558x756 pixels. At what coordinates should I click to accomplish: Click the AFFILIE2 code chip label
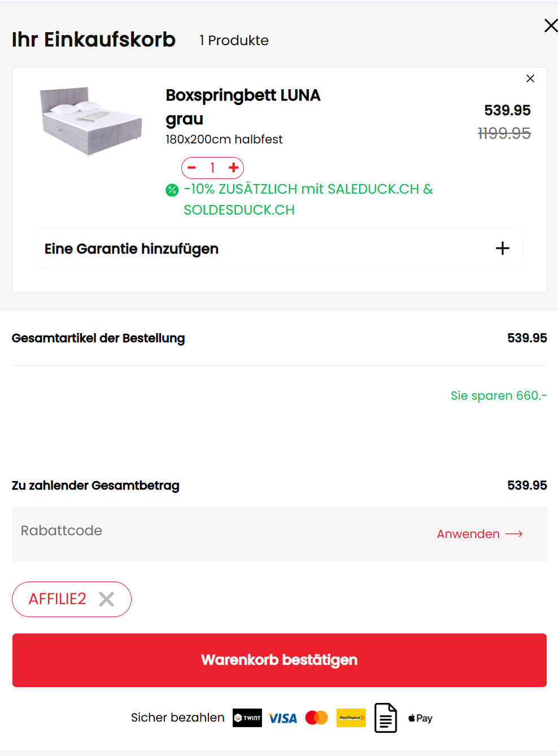pos(58,599)
